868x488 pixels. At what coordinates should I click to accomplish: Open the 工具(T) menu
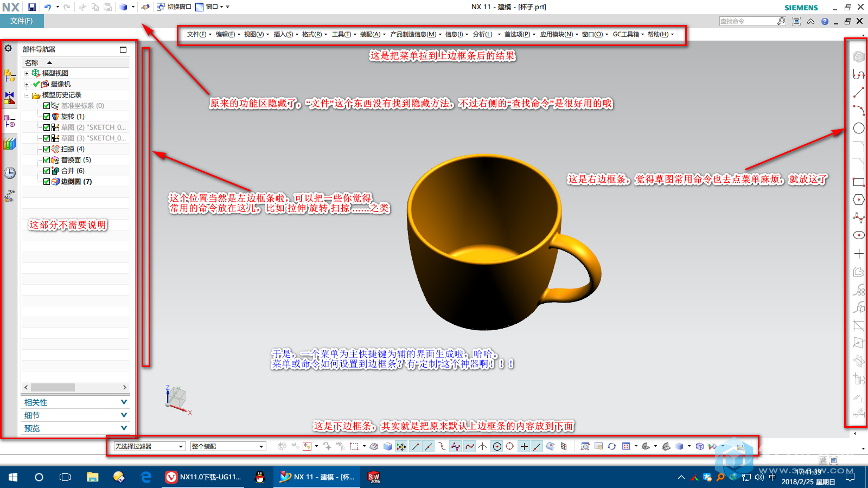pos(343,34)
